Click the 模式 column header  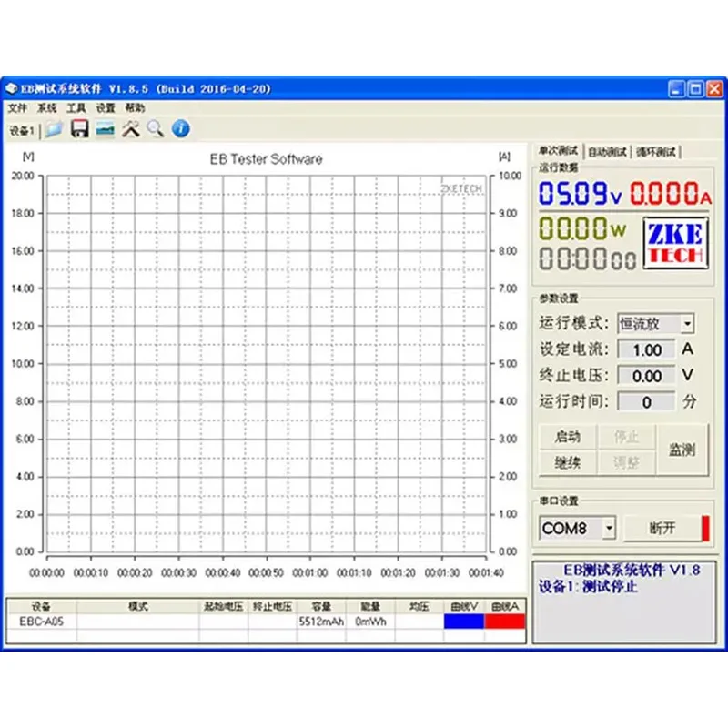pyautogui.click(x=138, y=606)
